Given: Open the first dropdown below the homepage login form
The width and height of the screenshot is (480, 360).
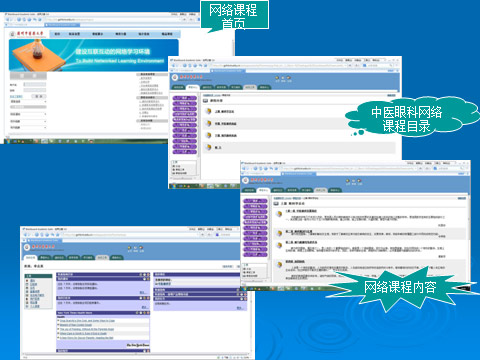Looking at the screenshot, I should pos(28,101).
